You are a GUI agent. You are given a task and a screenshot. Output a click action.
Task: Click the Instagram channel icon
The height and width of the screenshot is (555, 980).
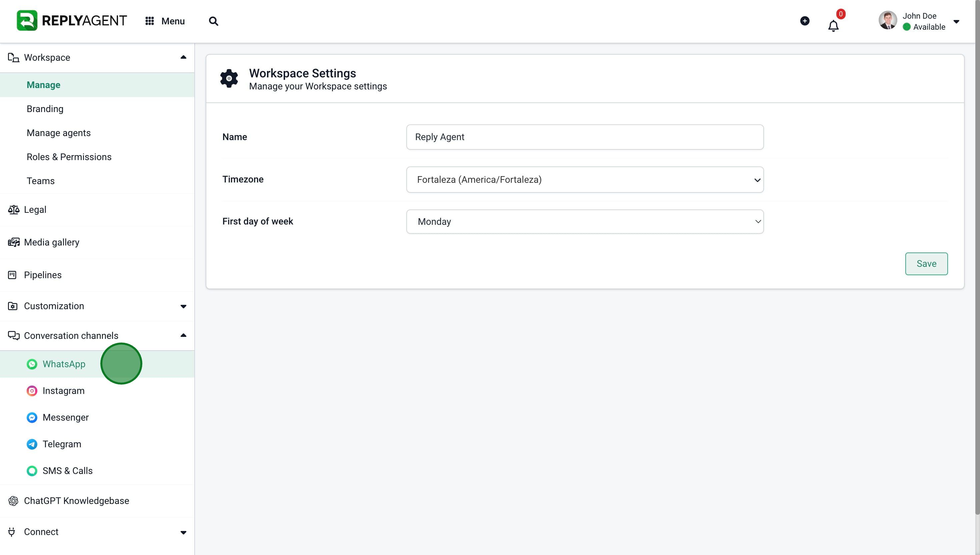32,391
